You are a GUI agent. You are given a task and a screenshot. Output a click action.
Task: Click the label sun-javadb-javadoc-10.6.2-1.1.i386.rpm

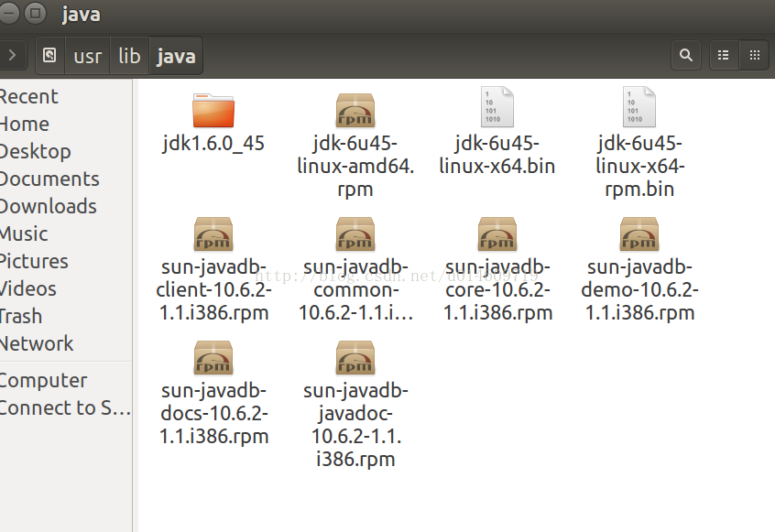point(355,425)
